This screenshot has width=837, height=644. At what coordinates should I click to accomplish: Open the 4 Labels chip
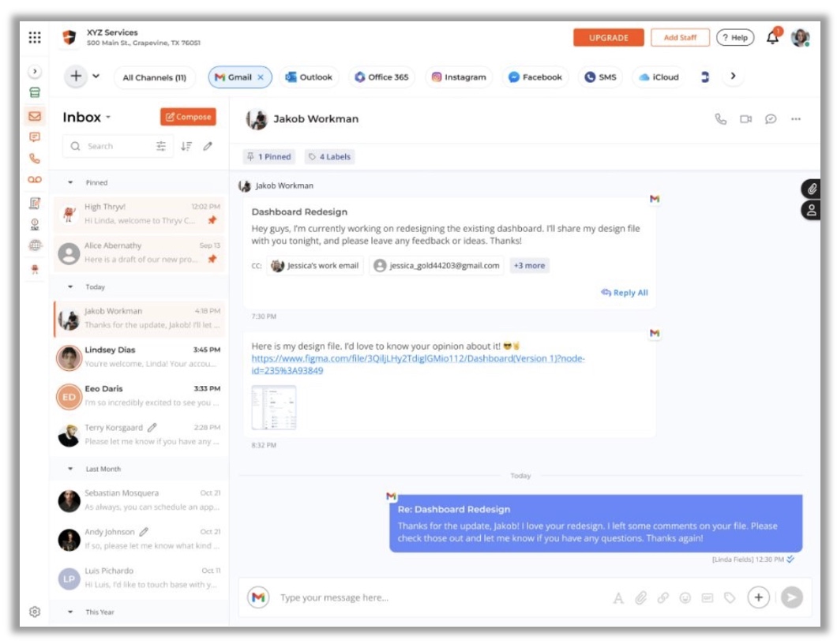click(330, 157)
